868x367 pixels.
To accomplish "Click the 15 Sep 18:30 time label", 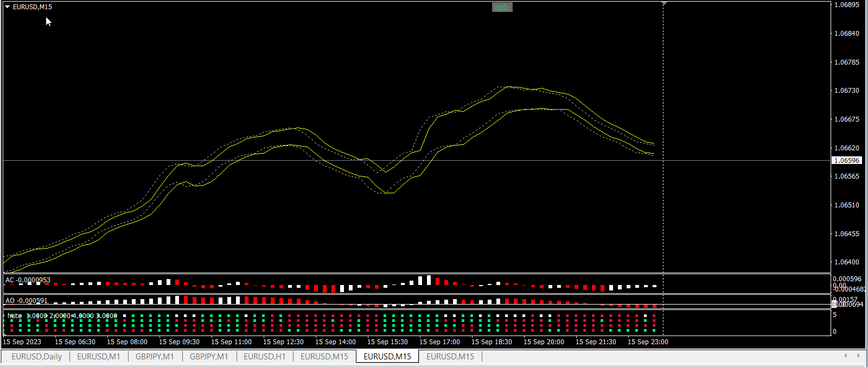I will 492,342.
